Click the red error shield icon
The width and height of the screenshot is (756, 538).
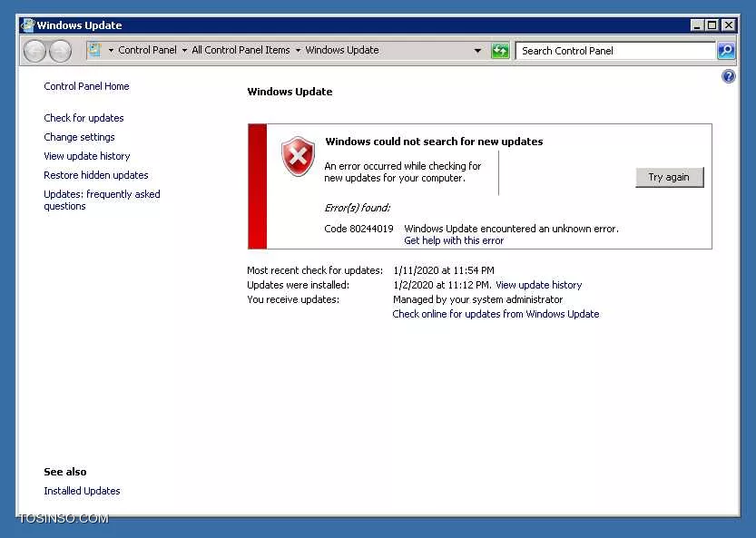coord(298,156)
